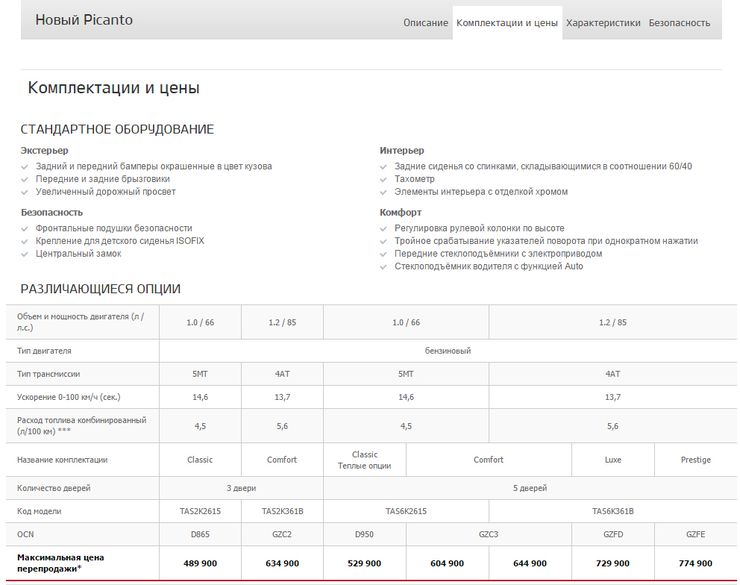Click the бензиновый engine type cell
This screenshot has width=740, height=585.
[x=448, y=351]
